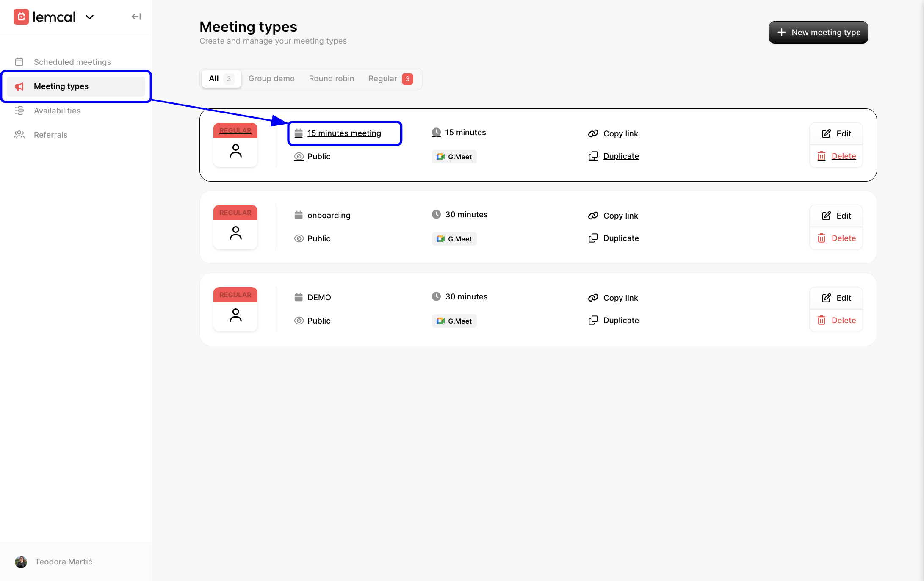
Task: Collapse the sidebar with the arrow icon
Action: (x=136, y=16)
